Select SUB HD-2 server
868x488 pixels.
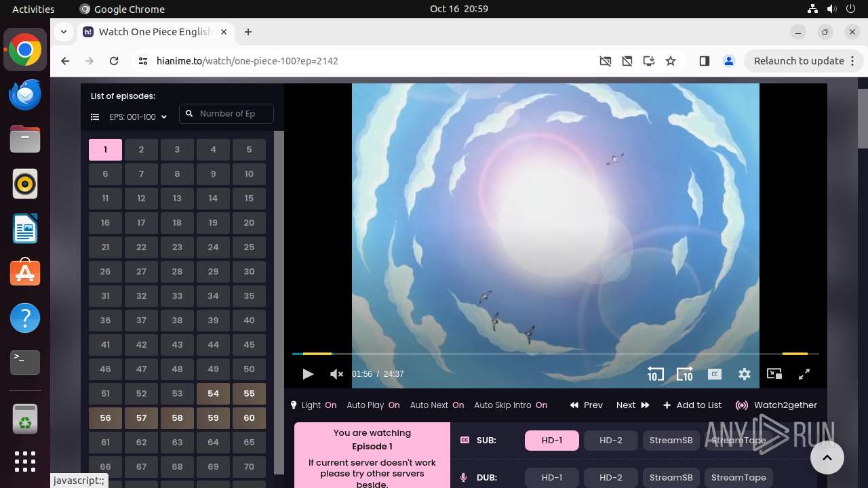611,441
